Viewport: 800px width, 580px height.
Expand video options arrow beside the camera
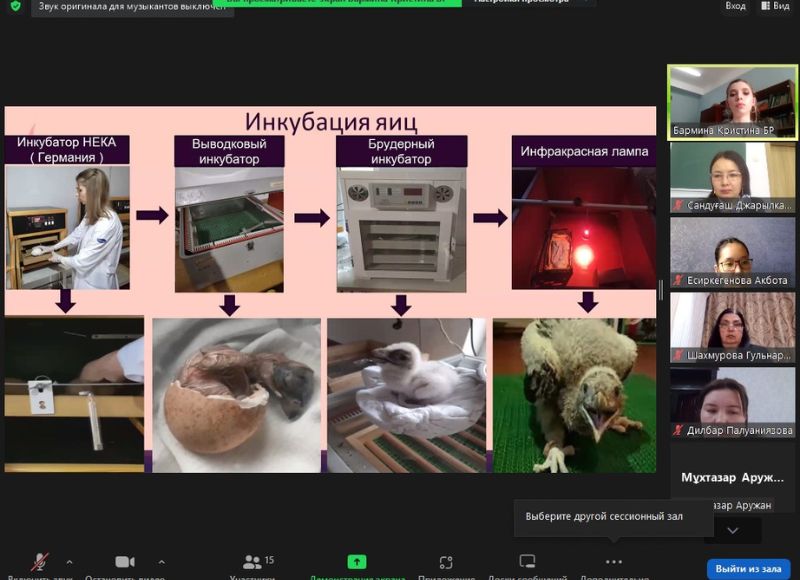click(162, 561)
